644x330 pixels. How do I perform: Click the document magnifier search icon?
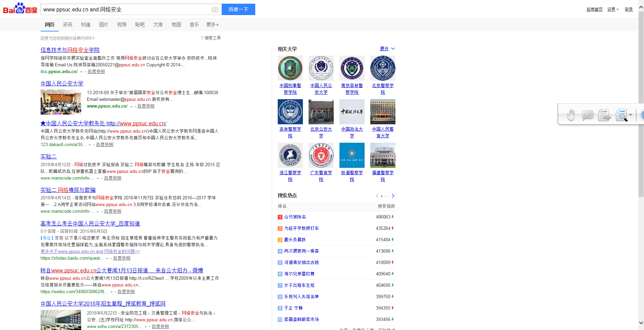point(622,115)
